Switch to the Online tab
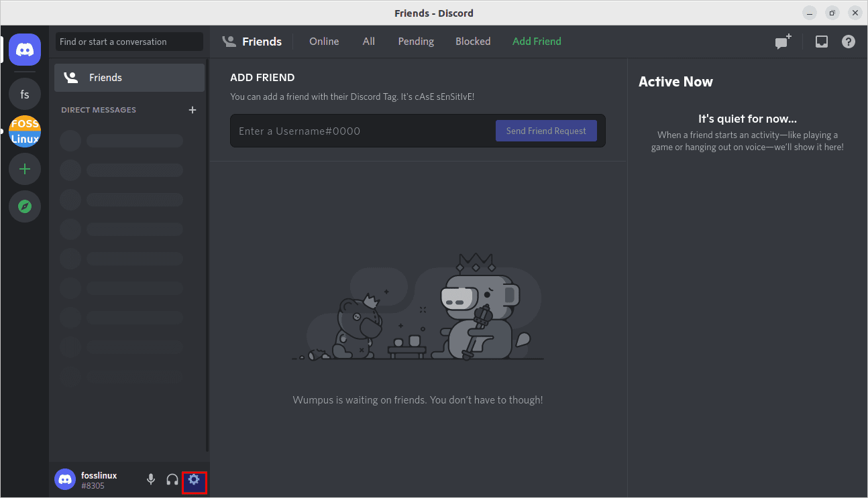The height and width of the screenshot is (498, 868). pos(324,42)
